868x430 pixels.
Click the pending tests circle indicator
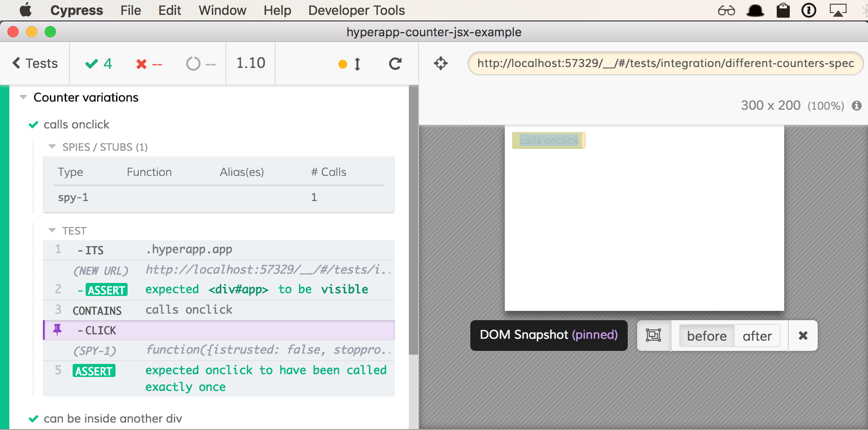point(201,63)
